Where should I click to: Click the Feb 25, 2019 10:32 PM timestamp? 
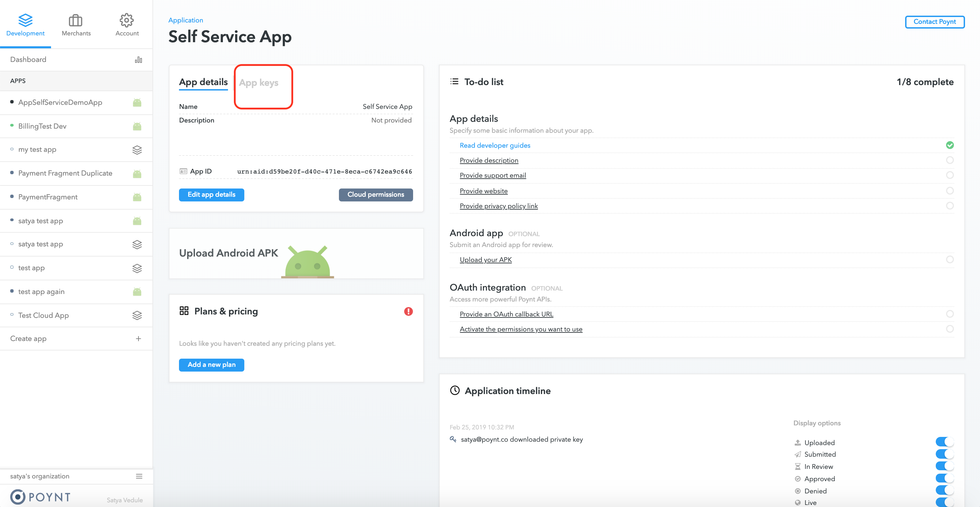481,427
